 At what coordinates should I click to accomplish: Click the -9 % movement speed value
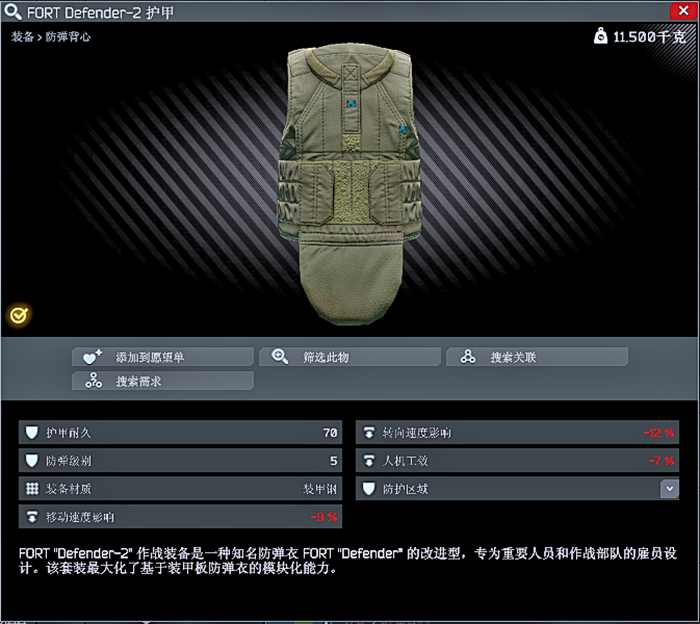[324, 517]
